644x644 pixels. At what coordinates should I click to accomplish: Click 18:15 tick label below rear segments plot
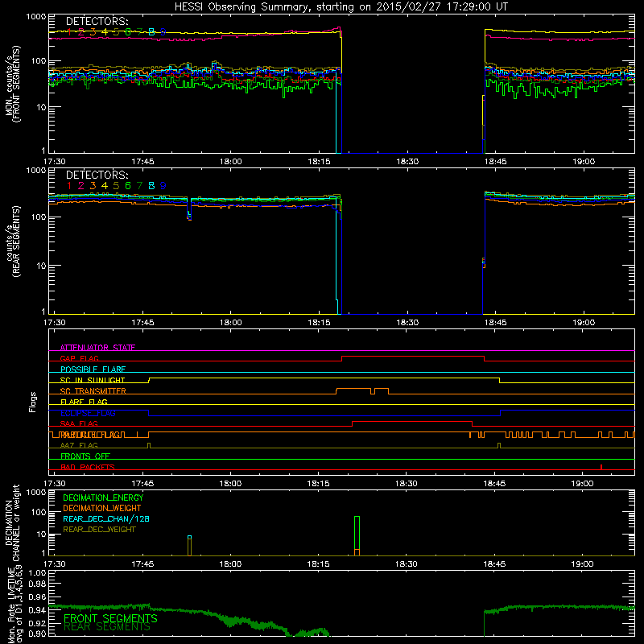(319, 323)
